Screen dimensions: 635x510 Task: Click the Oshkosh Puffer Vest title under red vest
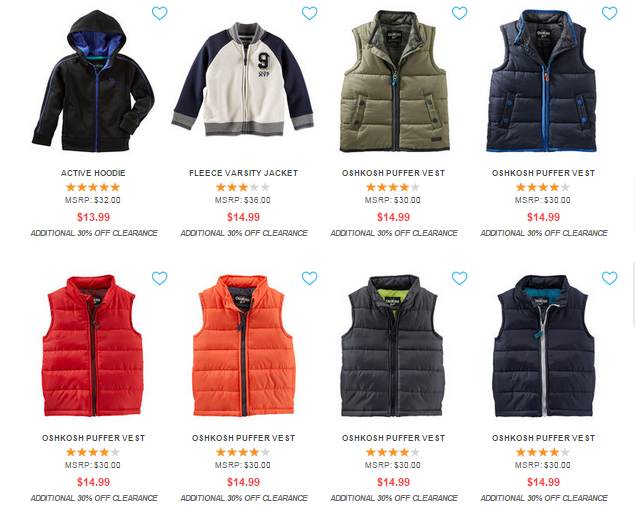pyautogui.click(x=94, y=438)
